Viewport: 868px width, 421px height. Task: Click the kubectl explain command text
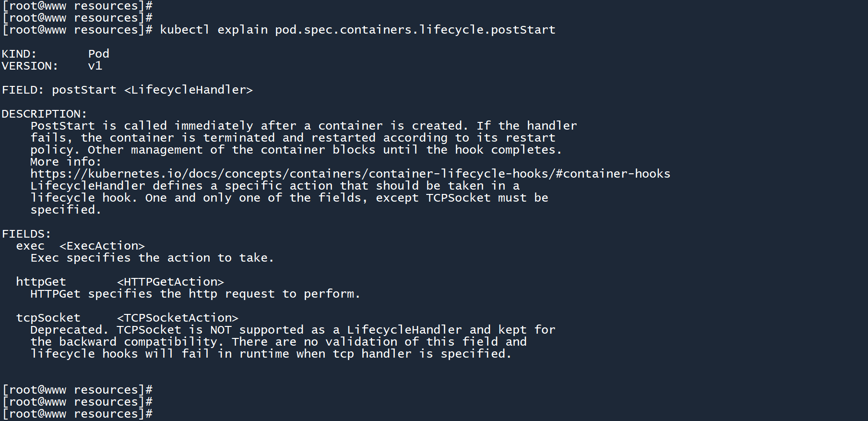[357, 30]
